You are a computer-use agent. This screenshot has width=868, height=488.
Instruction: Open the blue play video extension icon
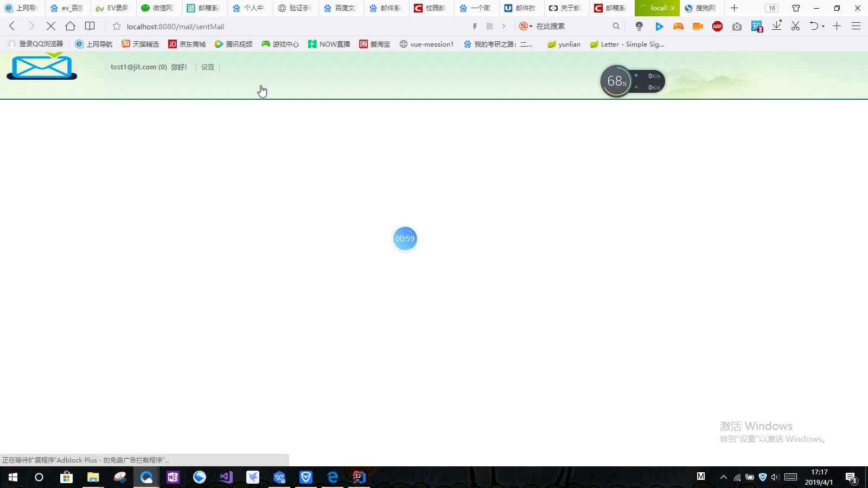pyautogui.click(x=659, y=26)
